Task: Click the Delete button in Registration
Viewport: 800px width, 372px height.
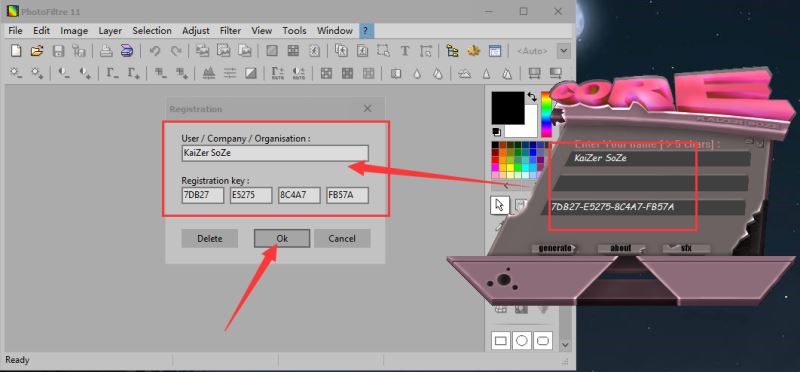Action: tap(210, 238)
